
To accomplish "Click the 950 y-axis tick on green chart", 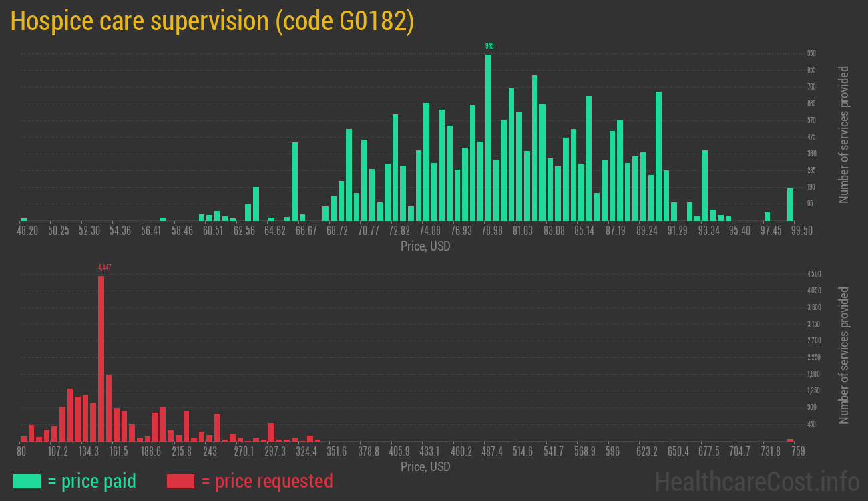I will pyautogui.click(x=811, y=53).
